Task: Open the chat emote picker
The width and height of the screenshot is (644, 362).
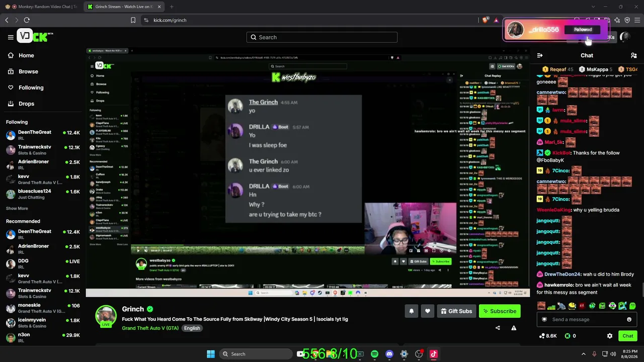Action: click(629, 319)
